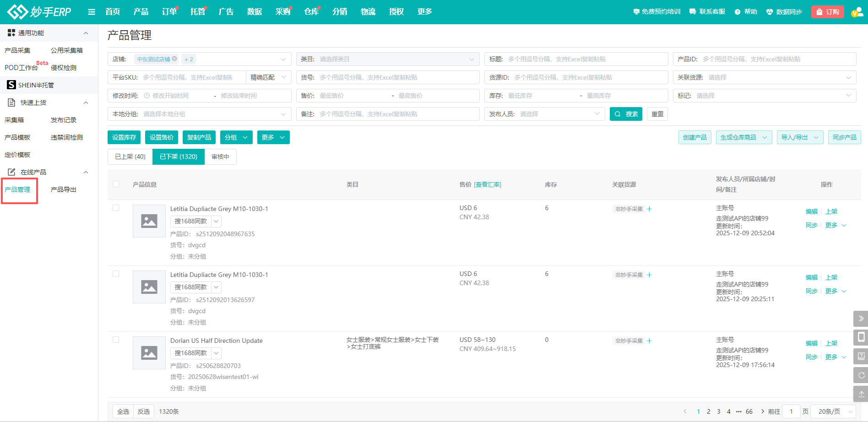Click the 搜索 search button
Screen dimensions: 868x422
pos(626,114)
